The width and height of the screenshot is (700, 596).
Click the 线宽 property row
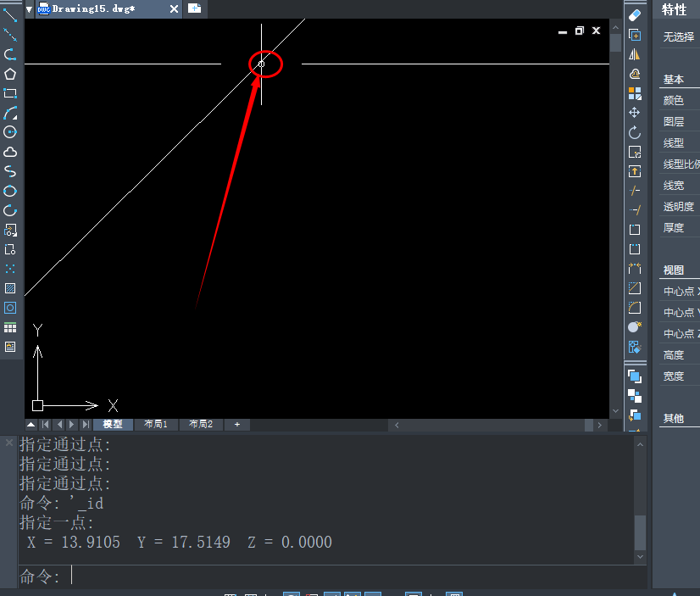click(680, 186)
